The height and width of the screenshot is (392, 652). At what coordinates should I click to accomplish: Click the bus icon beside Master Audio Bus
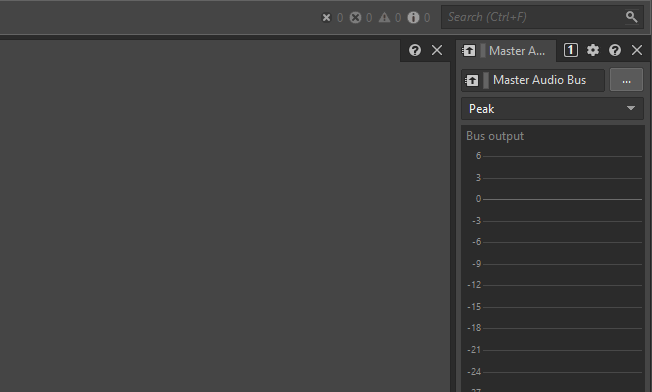tap(472, 80)
